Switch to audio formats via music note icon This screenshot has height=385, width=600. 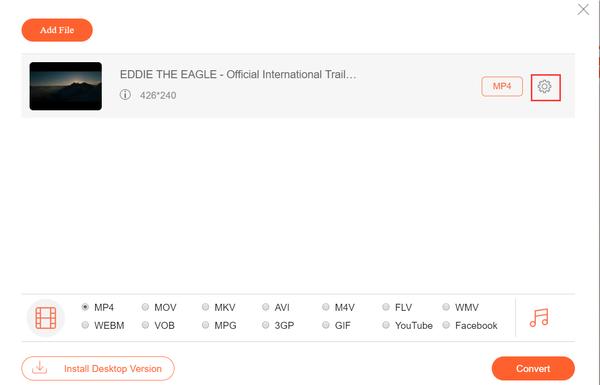pos(539,318)
